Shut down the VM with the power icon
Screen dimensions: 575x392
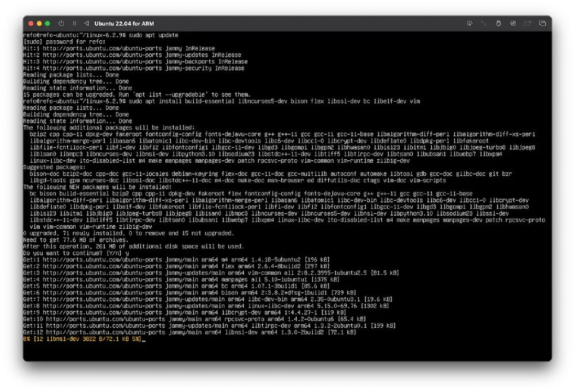tap(61, 24)
